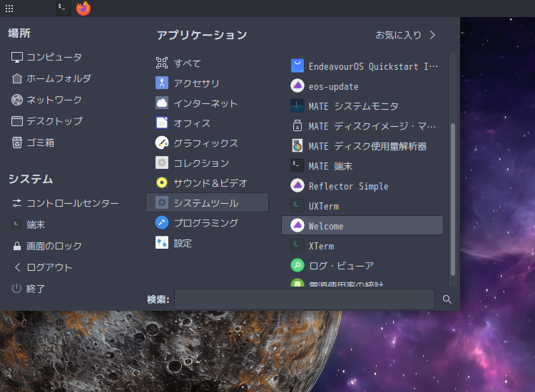Launch the UXTerm application
The width and height of the screenshot is (535, 392).
pos(362,205)
